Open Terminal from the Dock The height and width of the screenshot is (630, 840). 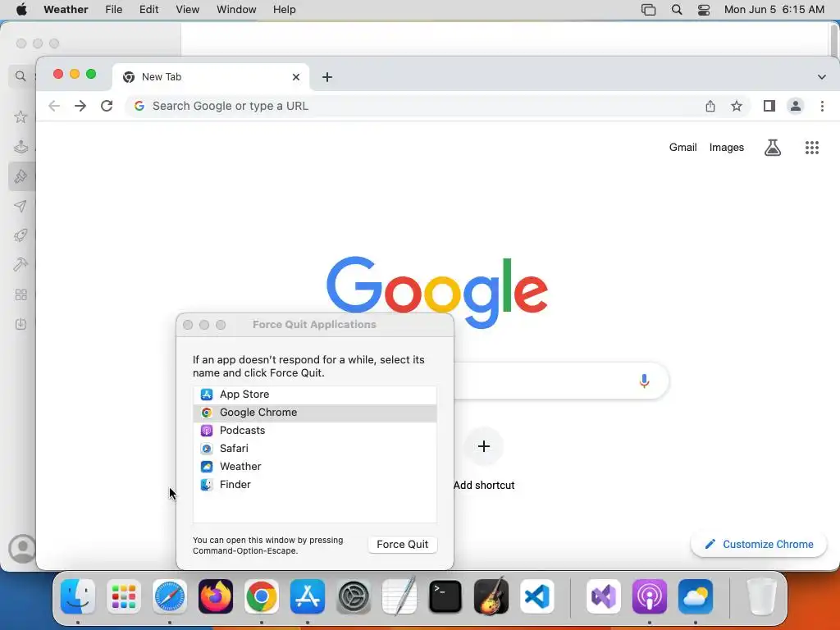coord(445,596)
